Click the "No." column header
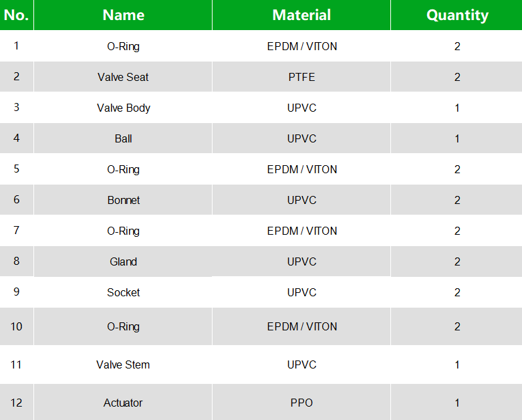 coord(17,15)
